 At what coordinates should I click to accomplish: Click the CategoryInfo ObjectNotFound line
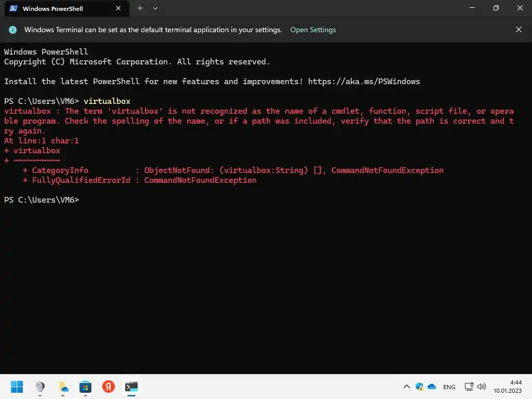(233, 170)
